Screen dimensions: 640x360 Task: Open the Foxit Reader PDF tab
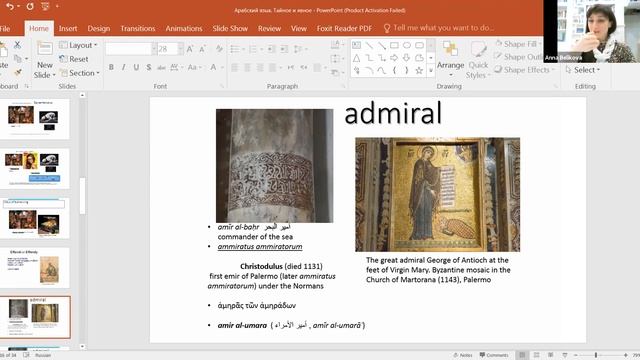click(x=344, y=28)
